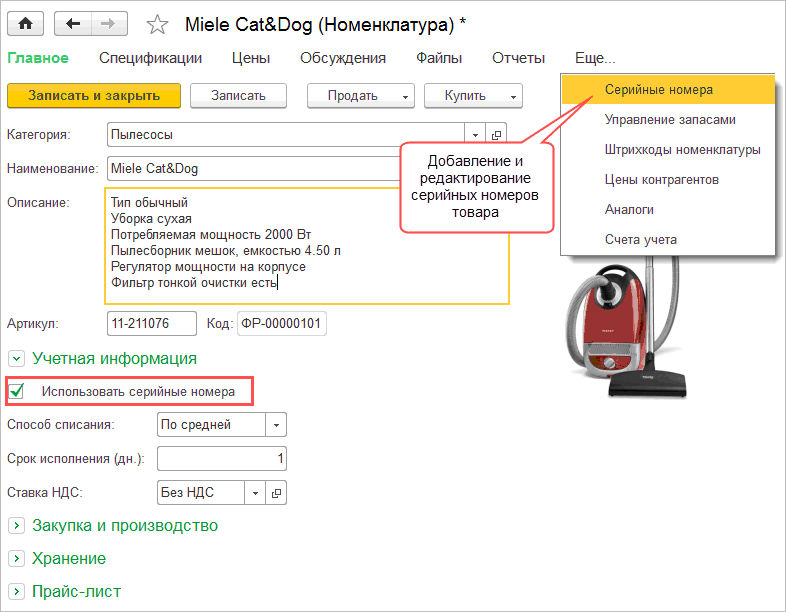Open the Продать button dropdown arrow
The height and width of the screenshot is (612, 786).
[405, 96]
